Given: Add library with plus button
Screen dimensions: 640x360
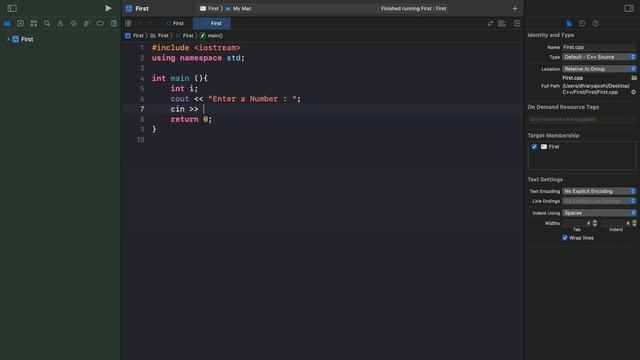Looking at the screenshot, I should point(515,9).
